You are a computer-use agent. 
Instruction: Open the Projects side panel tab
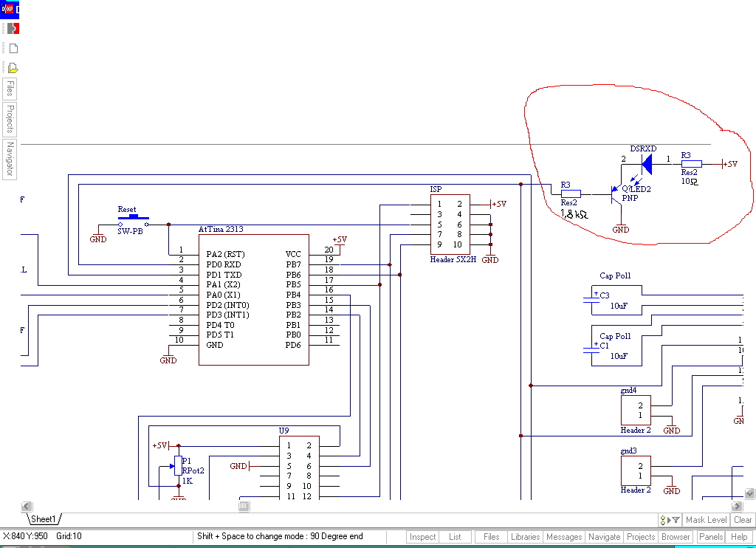pyautogui.click(x=10, y=119)
